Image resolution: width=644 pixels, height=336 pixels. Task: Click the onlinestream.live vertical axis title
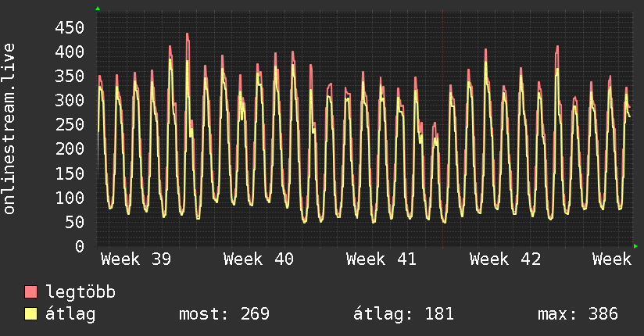pyautogui.click(x=9, y=129)
